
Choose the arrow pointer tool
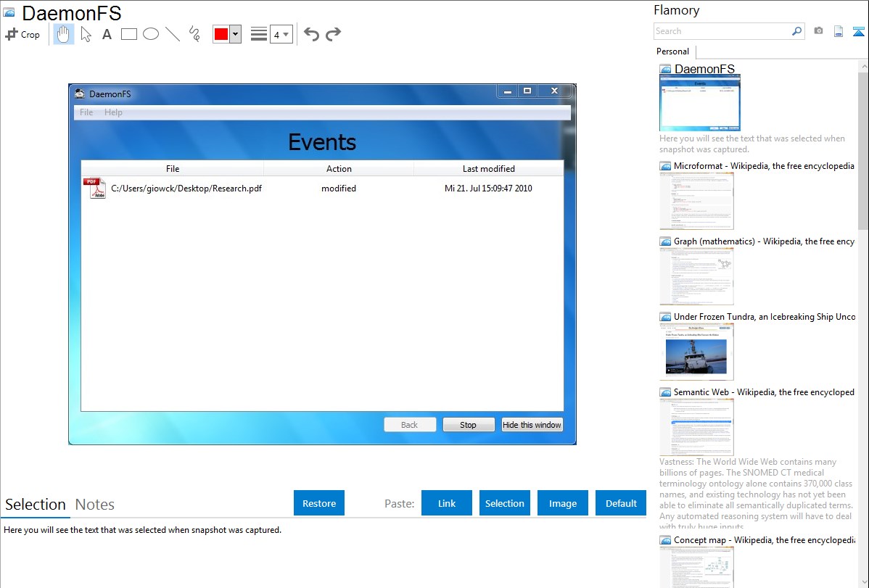tap(86, 34)
